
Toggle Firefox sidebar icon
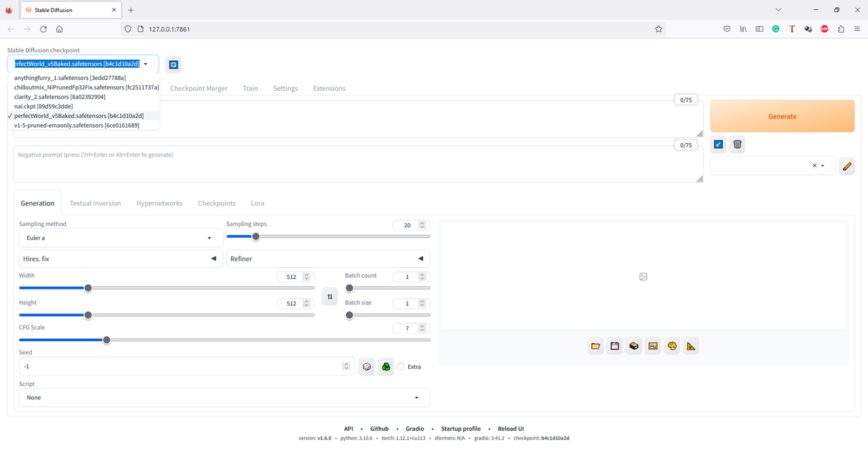pyautogui.click(x=759, y=29)
